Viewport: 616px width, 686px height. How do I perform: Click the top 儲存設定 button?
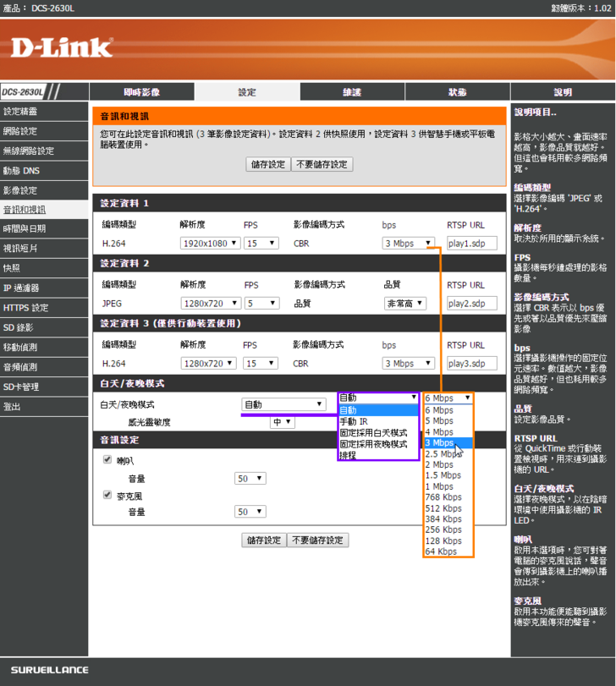coord(268,164)
